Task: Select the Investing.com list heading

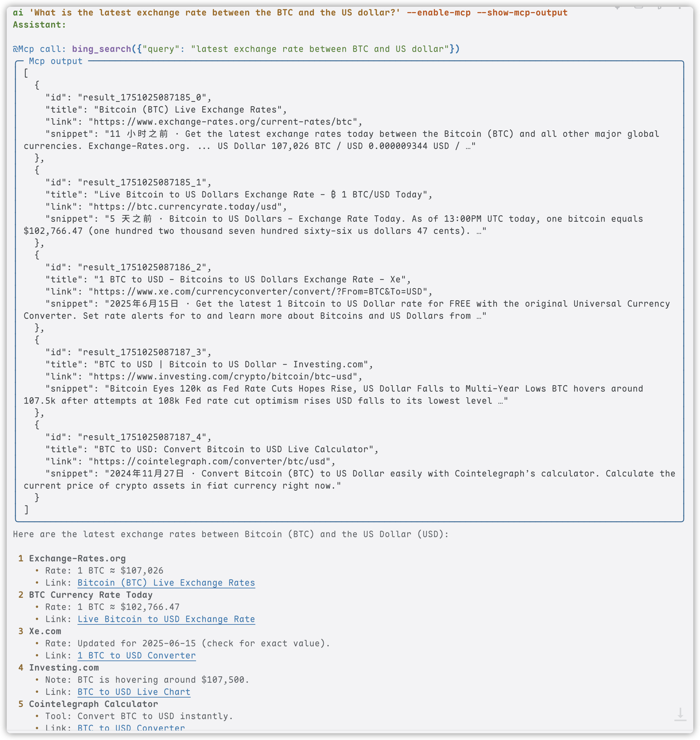Action: (x=64, y=668)
